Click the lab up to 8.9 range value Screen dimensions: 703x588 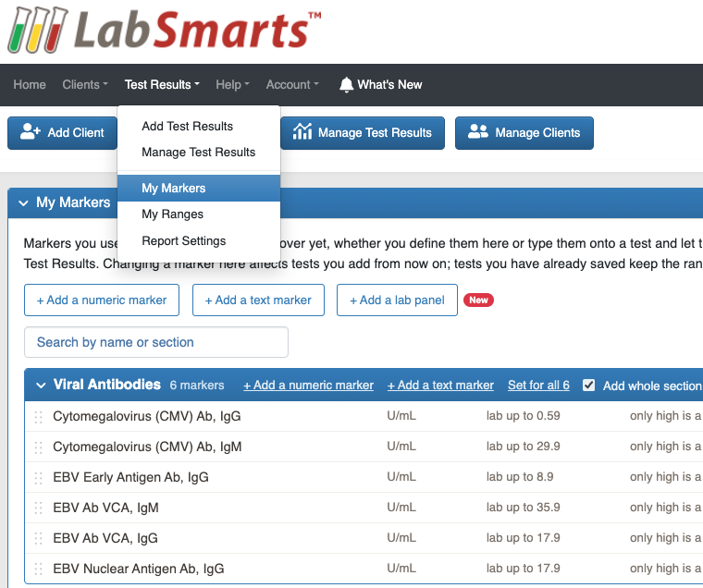coord(520,477)
